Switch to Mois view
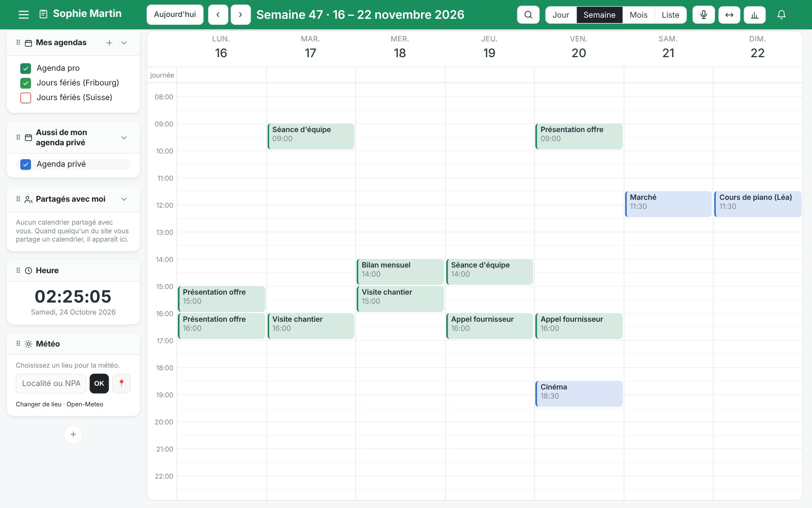 pos(638,15)
